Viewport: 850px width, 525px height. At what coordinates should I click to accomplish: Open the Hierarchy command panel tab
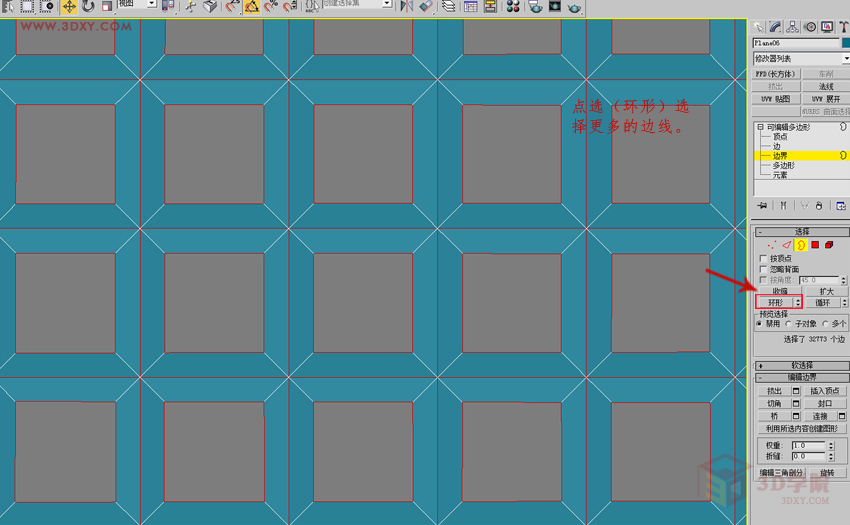(793, 27)
